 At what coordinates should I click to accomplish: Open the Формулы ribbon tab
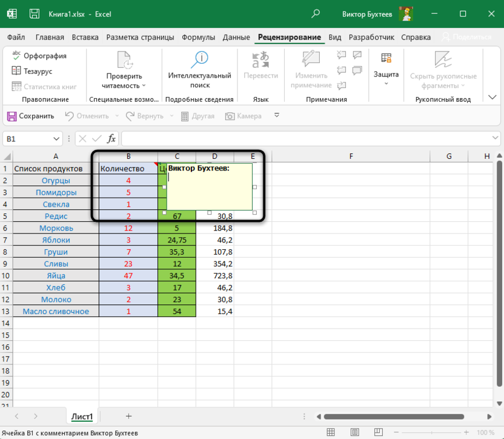[x=199, y=37]
